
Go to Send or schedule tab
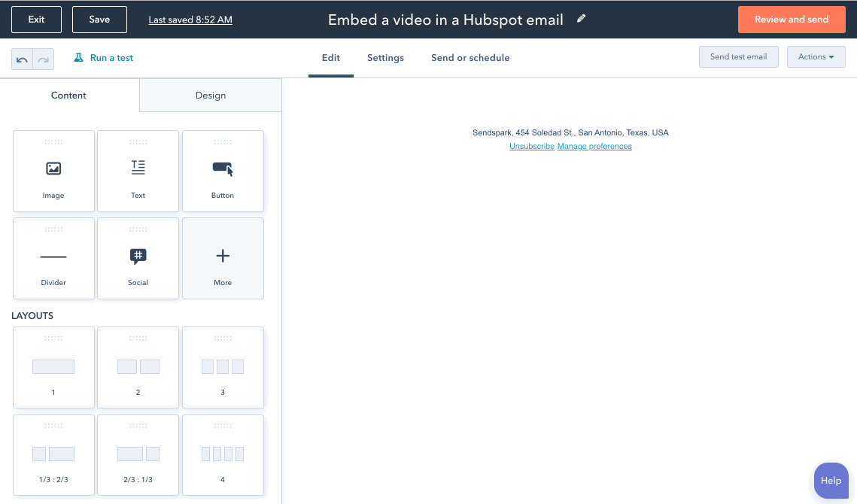pyautogui.click(x=470, y=58)
